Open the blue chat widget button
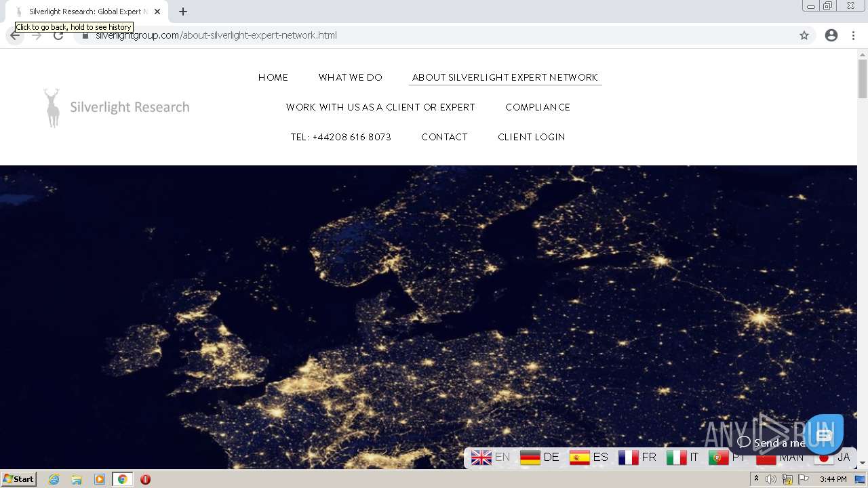This screenshot has height=488, width=868. [x=824, y=434]
